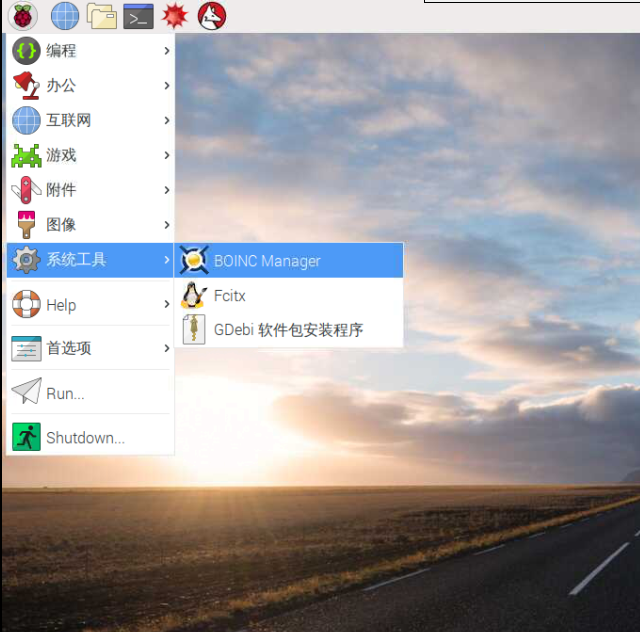Open the Wolfram wolf icon
The width and height of the screenshot is (640, 632).
(x=212, y=16)
